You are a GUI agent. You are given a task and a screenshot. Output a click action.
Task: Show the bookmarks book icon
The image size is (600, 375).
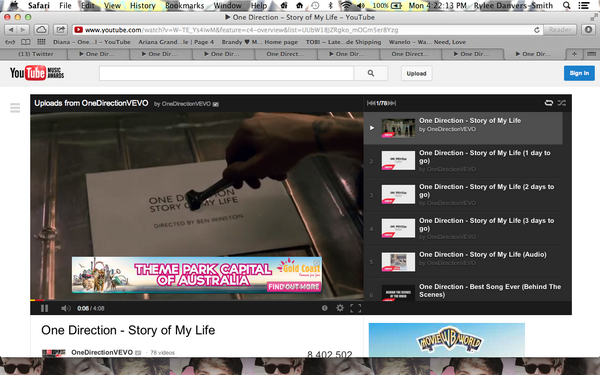click(x=26, y=42)
